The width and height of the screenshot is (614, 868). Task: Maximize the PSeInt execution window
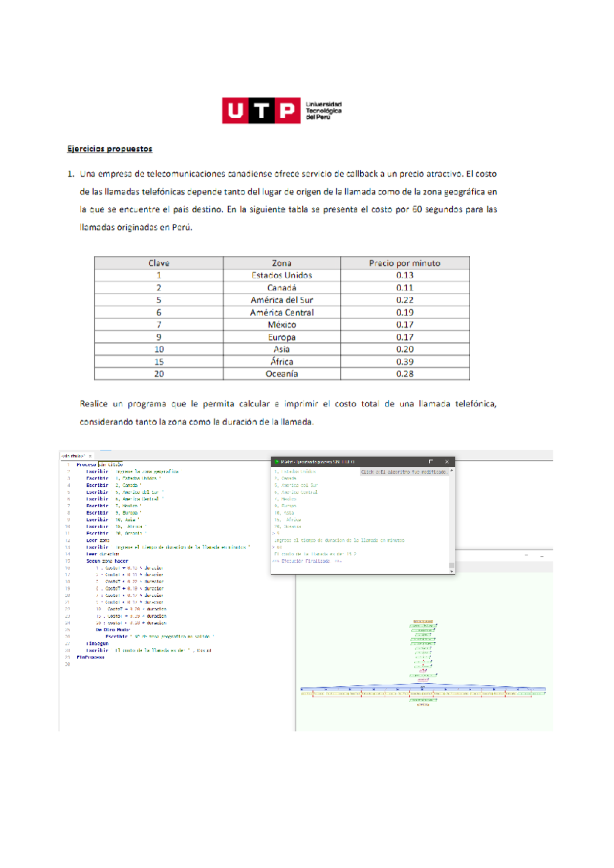pos(431,462)
